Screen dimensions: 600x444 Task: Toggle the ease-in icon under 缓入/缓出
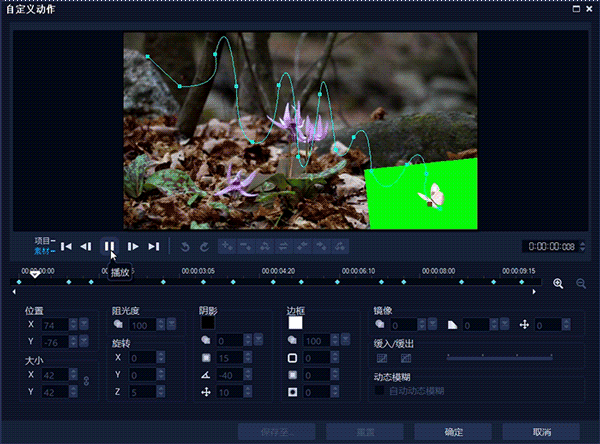click(382, 358)
